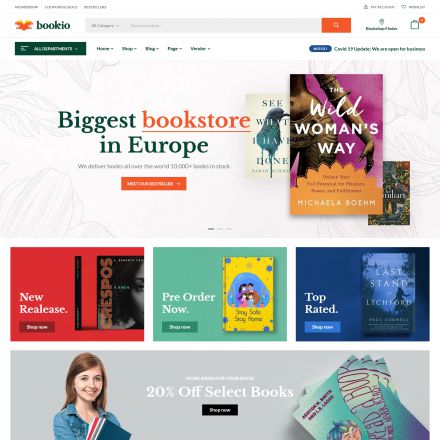Expand the All Departments menu
440x440 pixels.
pos(50,49)
